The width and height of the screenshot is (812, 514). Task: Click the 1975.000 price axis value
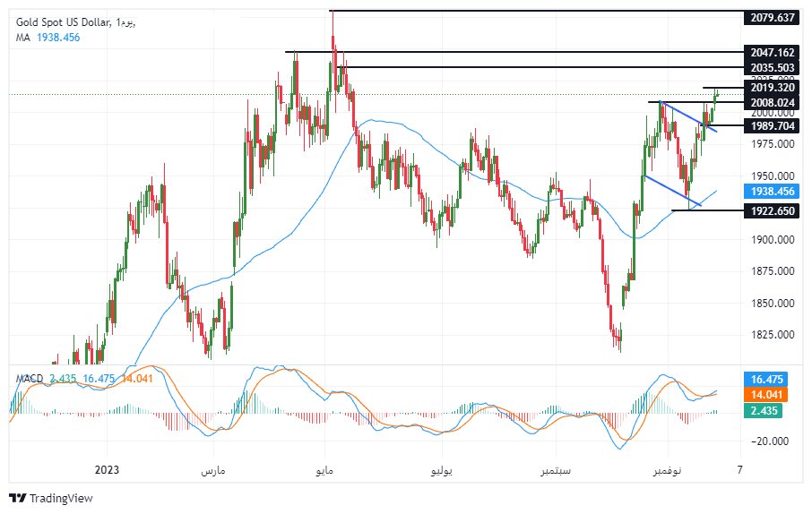[773, 144]
